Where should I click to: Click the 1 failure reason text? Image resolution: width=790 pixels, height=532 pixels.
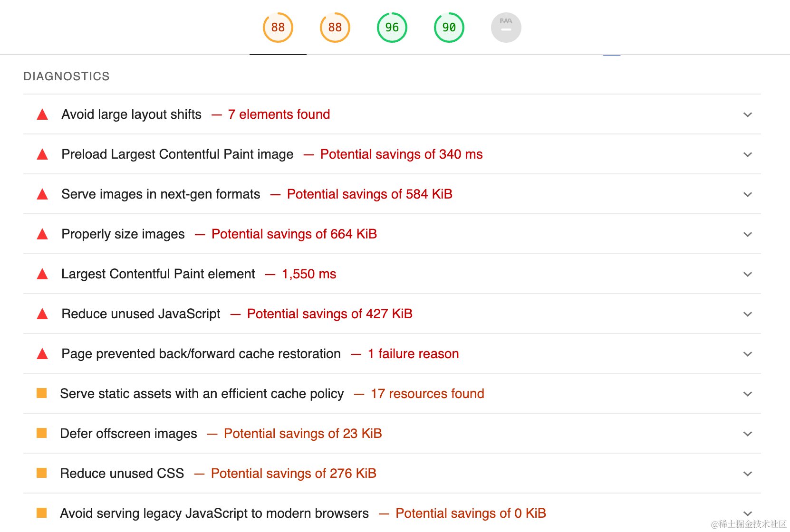pyautogui.click(x=414, y=354)
